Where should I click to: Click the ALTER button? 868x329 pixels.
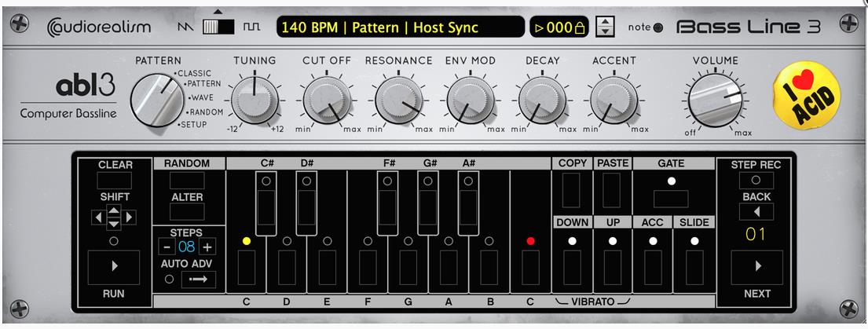(x=187, y=212)
